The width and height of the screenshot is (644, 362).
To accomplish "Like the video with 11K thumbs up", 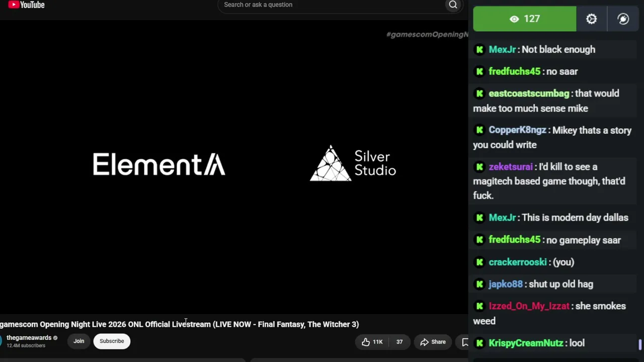I will [x=372, y=342].
